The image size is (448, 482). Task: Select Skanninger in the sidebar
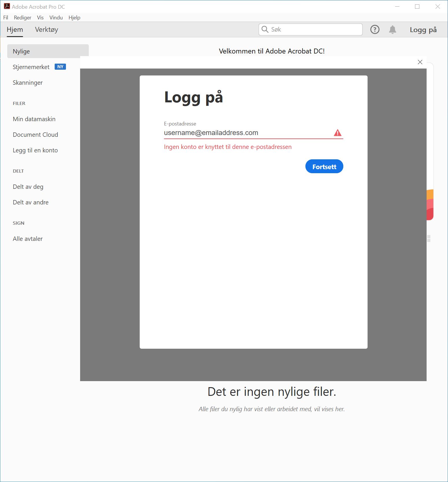[27, 83]
